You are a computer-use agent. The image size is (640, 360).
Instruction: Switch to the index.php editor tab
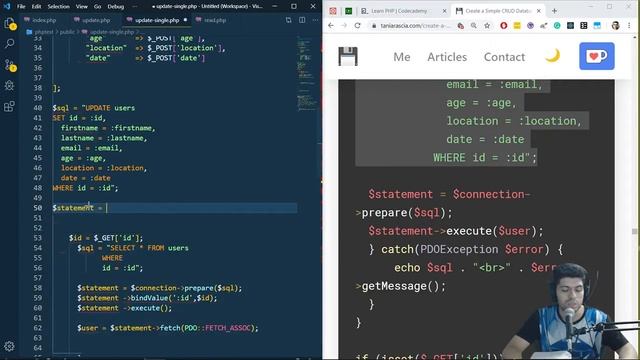click(x=40, y=20)
